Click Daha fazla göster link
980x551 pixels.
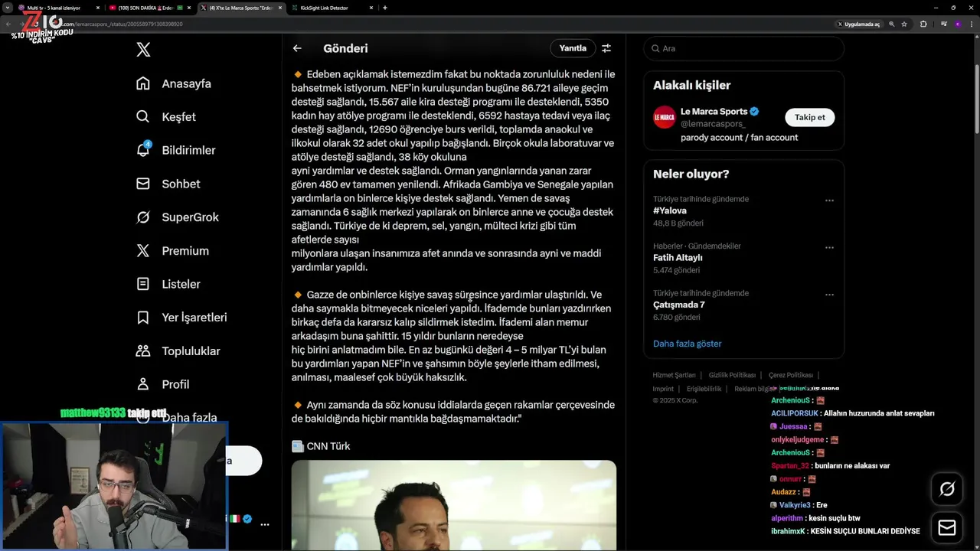pyautogui.click(x=687, y=344)
